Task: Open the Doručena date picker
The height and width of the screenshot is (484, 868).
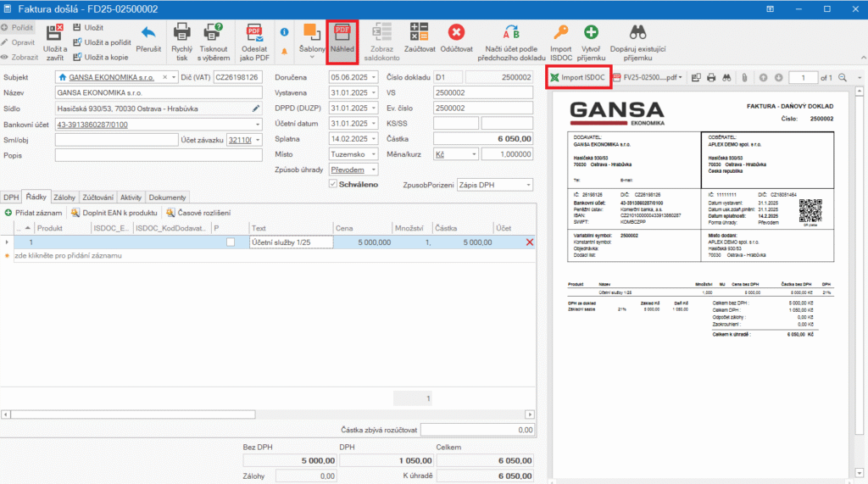Action: [x=374, y=77]
